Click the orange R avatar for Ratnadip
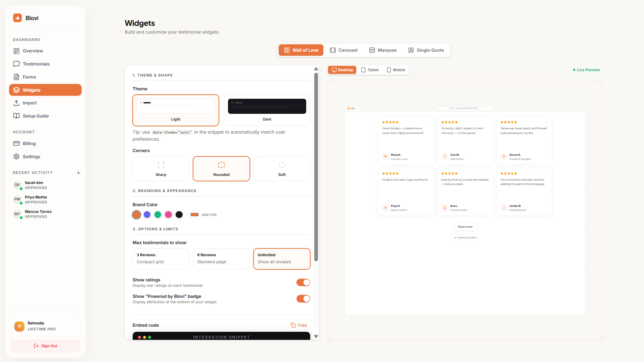The image size is (644, 362). click(19, 326)
